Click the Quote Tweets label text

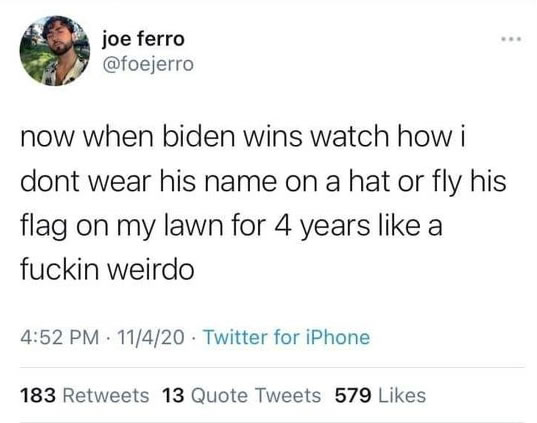pyautogui.click(x=255, y=396)
